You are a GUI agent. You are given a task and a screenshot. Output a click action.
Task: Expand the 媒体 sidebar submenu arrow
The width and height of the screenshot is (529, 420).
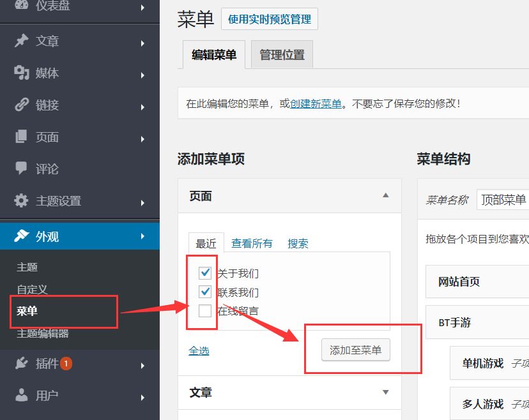[142, 75]
